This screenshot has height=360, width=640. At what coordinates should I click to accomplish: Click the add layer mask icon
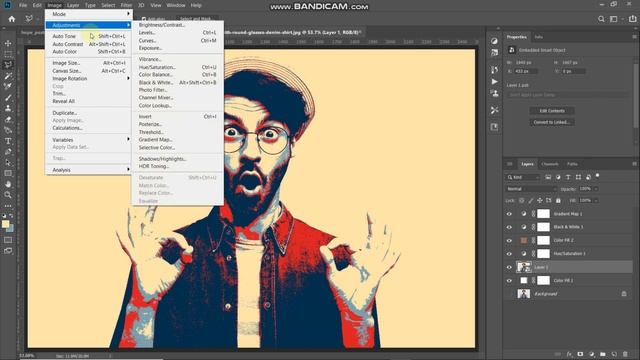580,354
